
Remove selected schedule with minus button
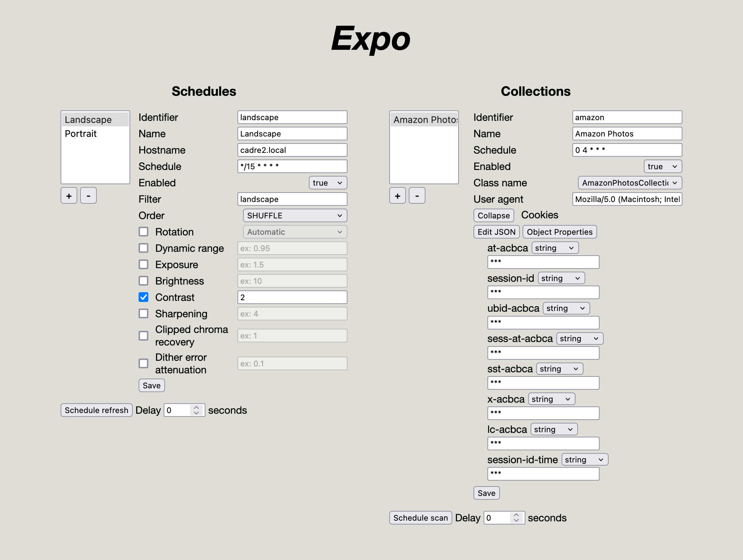pos(88,196)
